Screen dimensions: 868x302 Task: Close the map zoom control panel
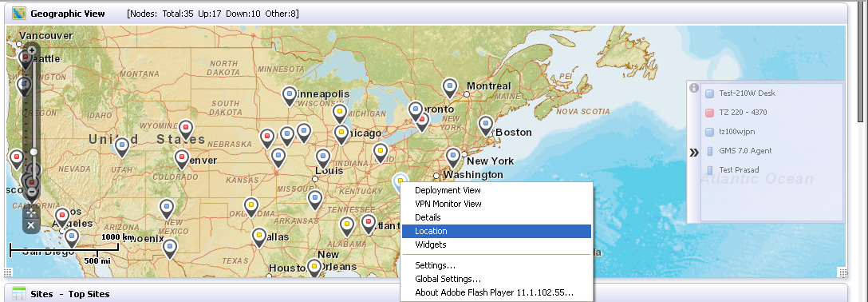coord(31,225)
